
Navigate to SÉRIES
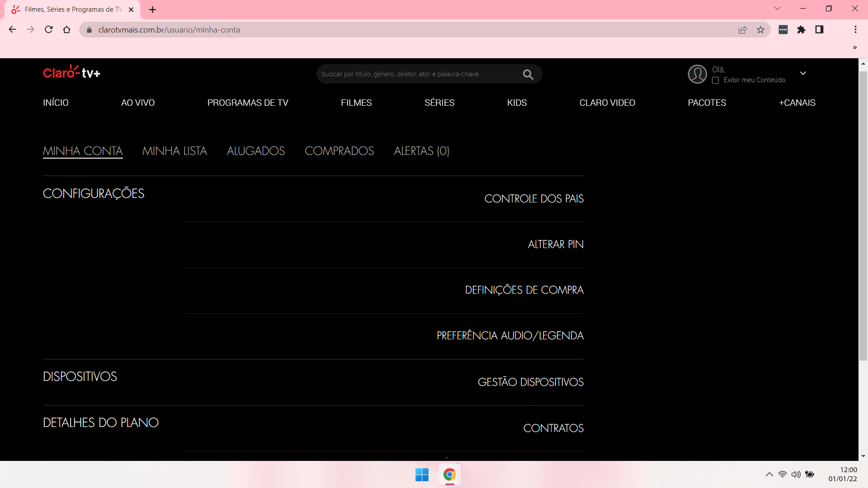(439, 103)
